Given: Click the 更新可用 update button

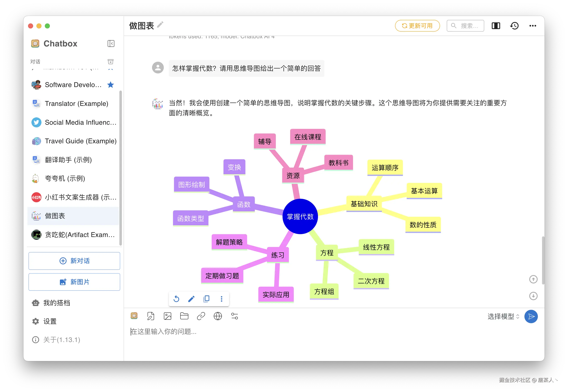Looking at the screenshot, I should (417, 26).
